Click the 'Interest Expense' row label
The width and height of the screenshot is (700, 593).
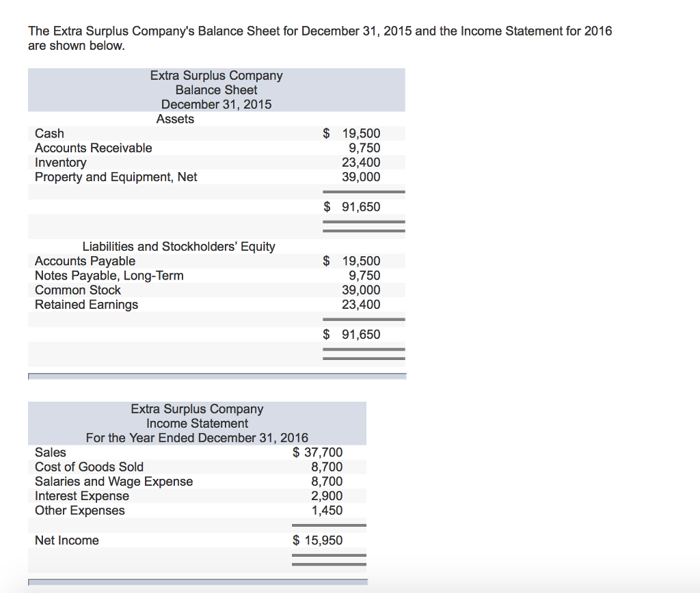[x=82, y=496]
